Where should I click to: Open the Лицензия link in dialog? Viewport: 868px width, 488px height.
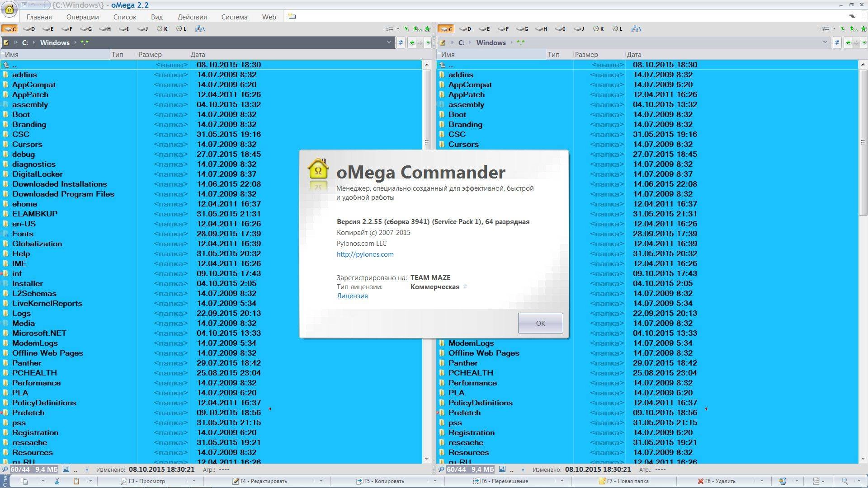coord(352,296)
